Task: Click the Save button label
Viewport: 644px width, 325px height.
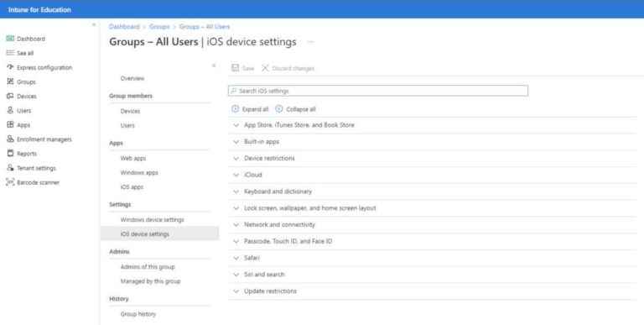Action: point(248,68)
